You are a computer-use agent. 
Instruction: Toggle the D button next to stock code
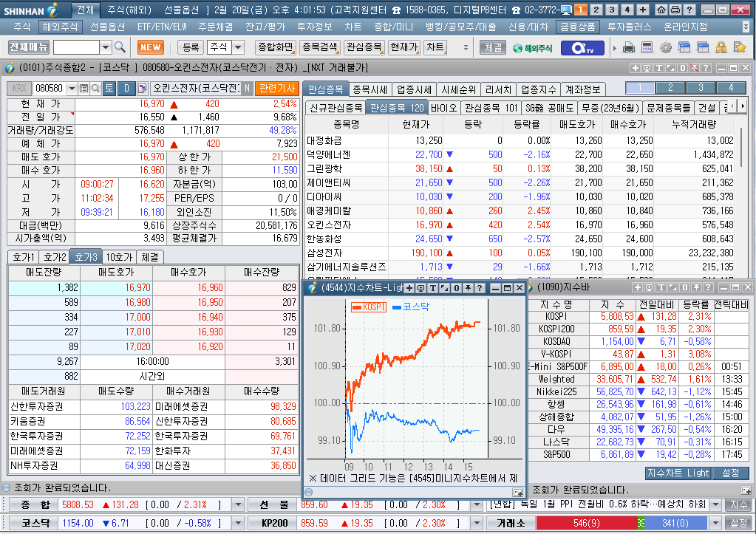pos(127,88)
